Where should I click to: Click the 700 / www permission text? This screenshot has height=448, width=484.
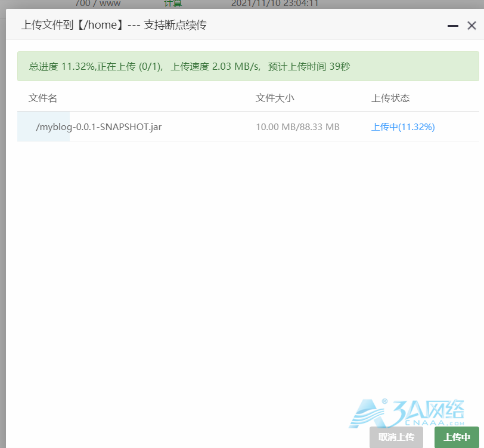[x=98, y=4]
